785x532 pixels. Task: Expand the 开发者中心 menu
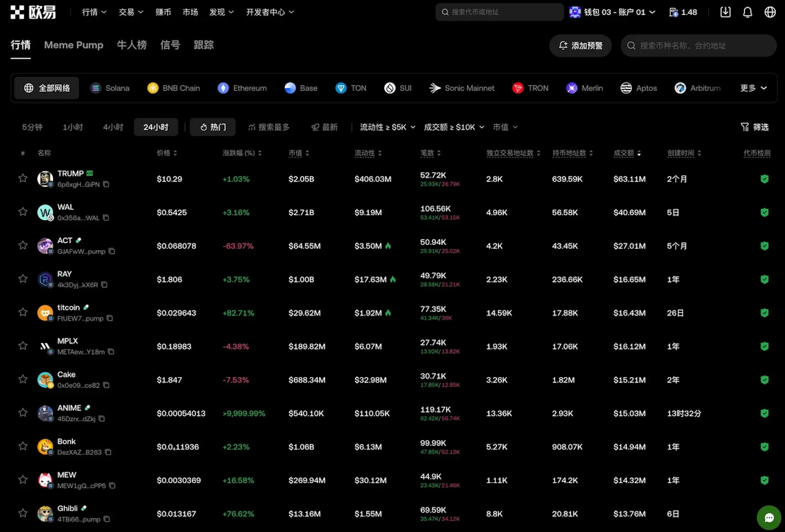(270, 12)
